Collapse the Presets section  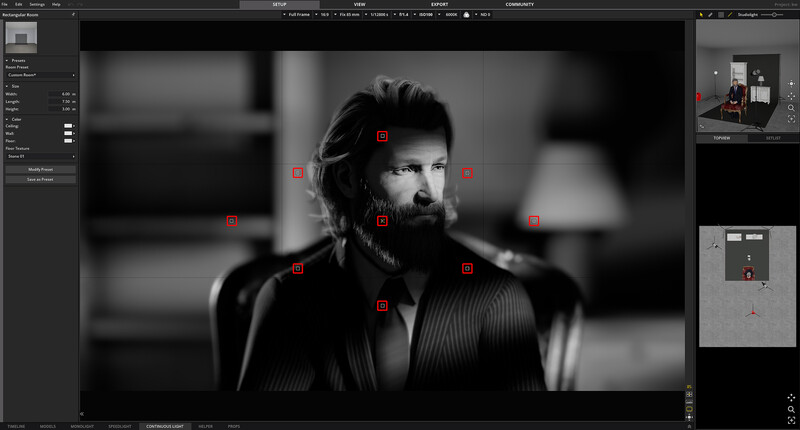(x=7, y=60)
